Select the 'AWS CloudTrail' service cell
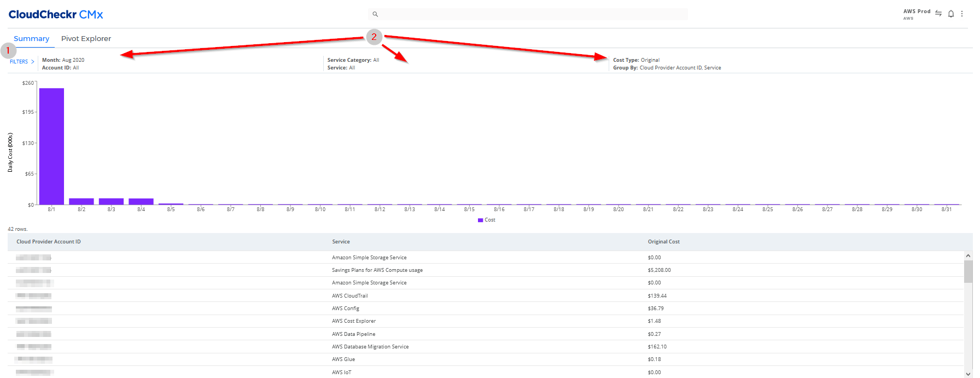 point(350,296)
